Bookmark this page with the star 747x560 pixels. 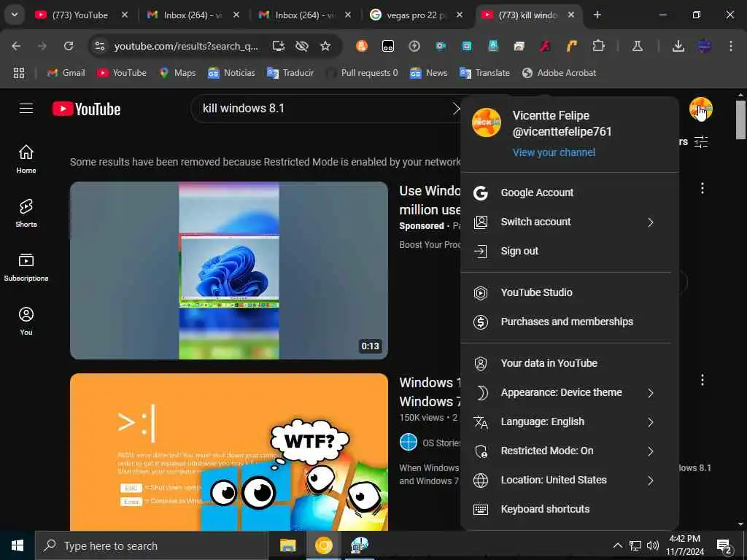click(325, 46)
